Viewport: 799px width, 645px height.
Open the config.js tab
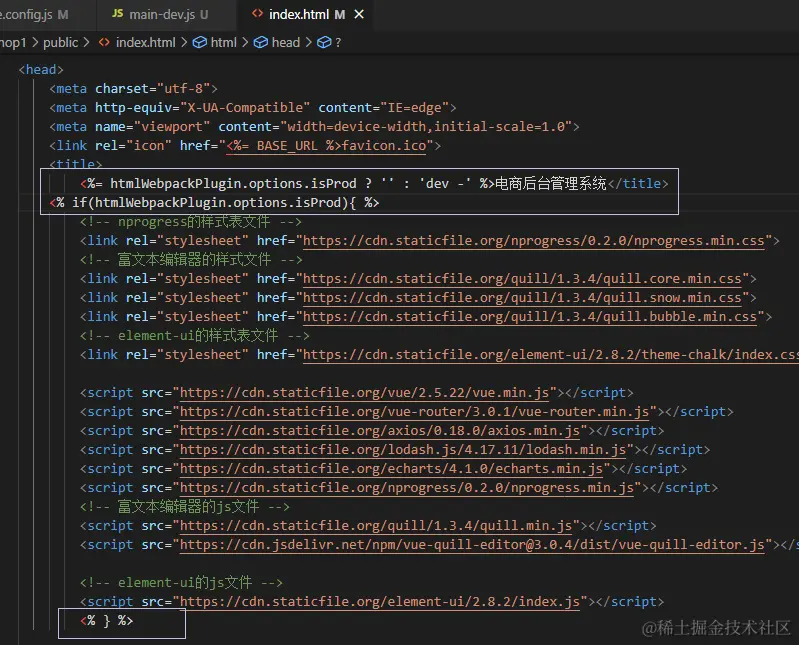[x=34, y=14]
